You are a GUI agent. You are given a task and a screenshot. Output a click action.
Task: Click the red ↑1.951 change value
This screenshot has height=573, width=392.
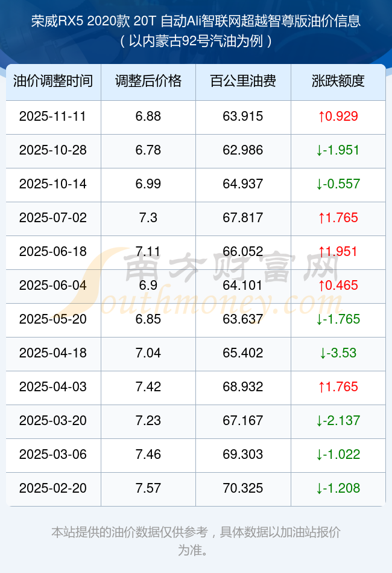[338, 251]
